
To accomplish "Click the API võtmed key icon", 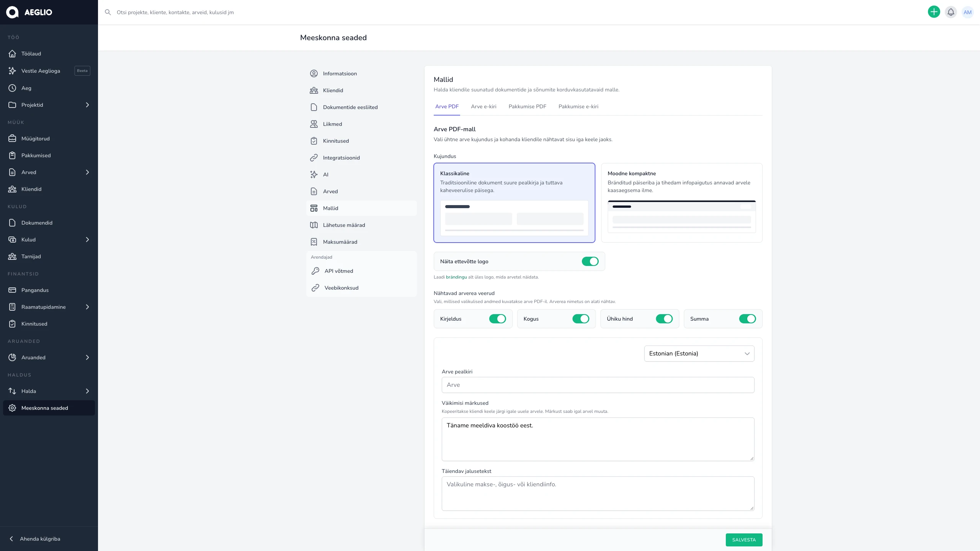I will [x=315, y=271].
